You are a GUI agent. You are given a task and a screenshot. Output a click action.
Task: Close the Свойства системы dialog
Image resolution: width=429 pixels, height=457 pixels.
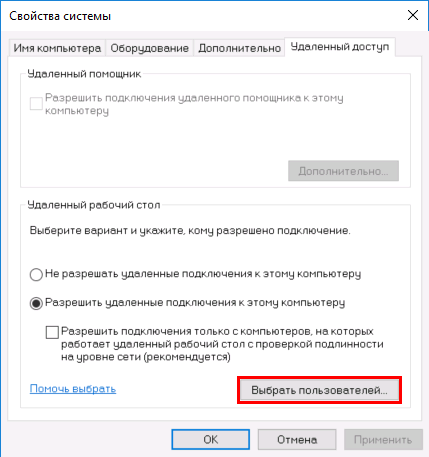[413, 15]
